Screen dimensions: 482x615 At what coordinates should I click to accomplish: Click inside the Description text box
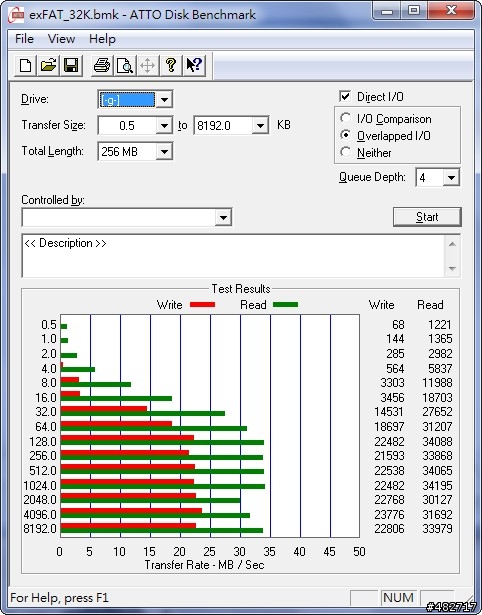point(234,256)
